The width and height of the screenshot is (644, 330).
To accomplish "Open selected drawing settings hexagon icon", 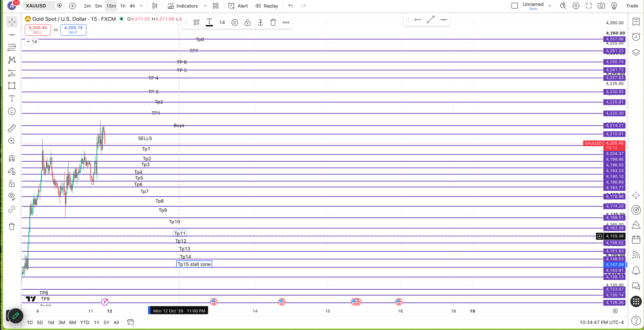I will pos(235,23).
